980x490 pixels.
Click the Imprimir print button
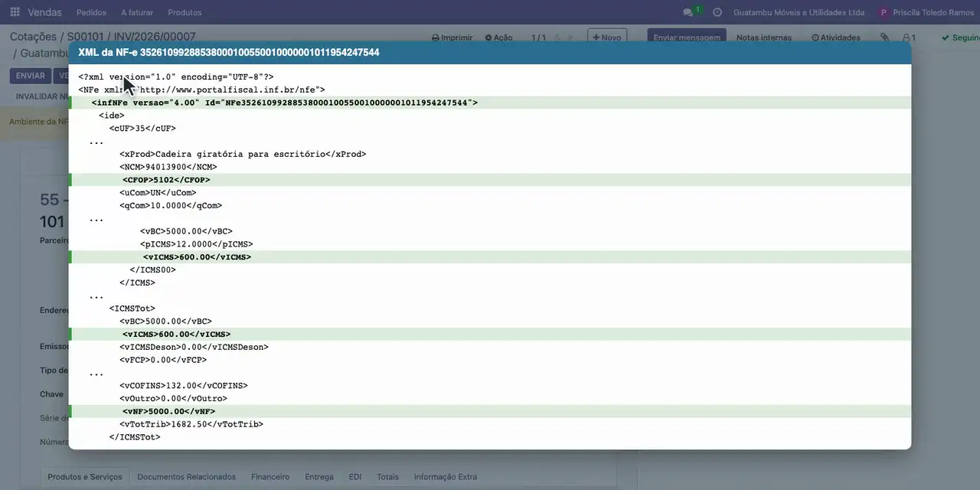pyautogui.click(x=452, y=38)
